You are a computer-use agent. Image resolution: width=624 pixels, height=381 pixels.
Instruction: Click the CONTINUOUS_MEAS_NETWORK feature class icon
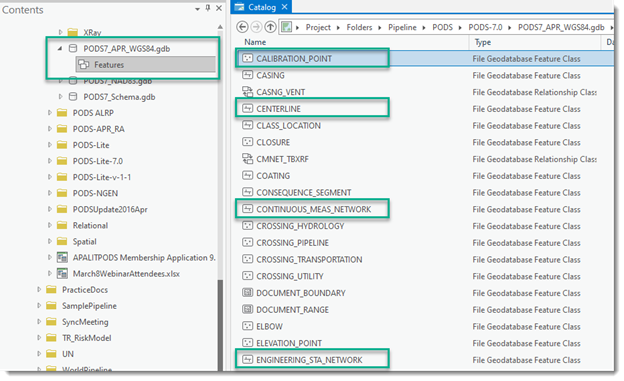click(x=248, y=209)
